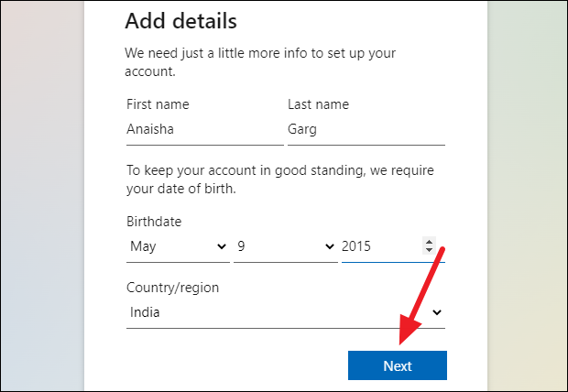Click the "Last name" label text
Viewport: 568px width, 392px height.
point(317,104)
